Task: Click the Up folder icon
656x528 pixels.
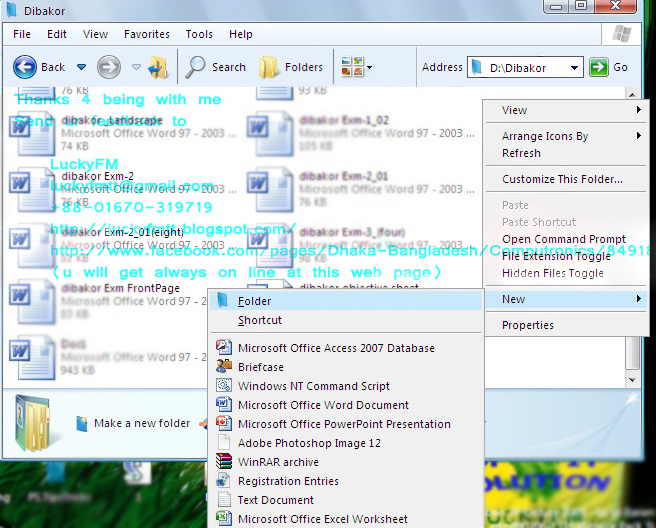Action: click(158, 67)
